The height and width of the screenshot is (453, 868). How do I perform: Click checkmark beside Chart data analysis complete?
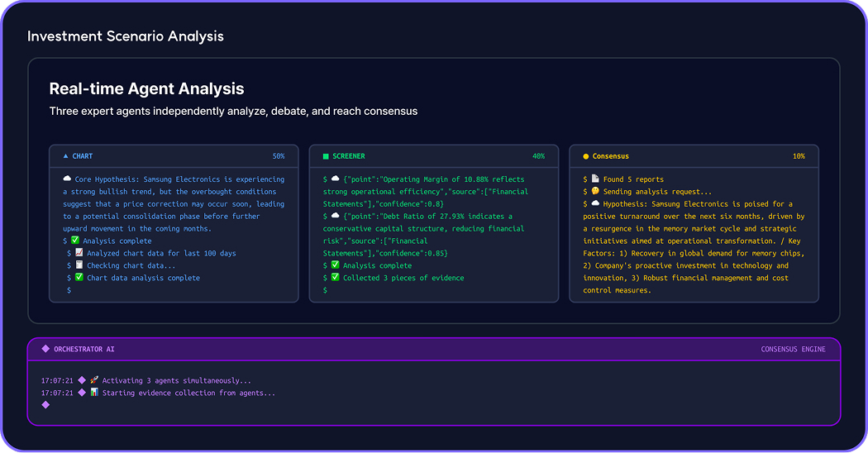tap(79, 278)
